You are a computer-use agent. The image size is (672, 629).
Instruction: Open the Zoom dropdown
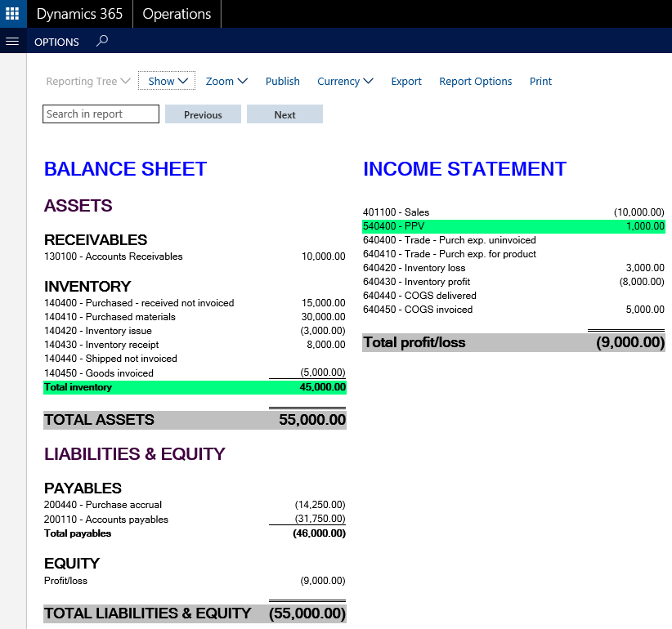coord(226,81)
